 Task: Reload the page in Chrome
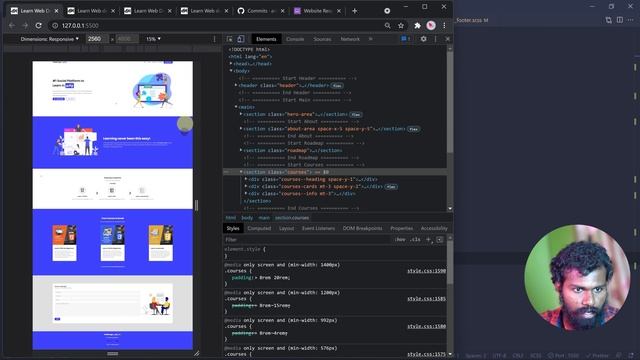point(38,25)
